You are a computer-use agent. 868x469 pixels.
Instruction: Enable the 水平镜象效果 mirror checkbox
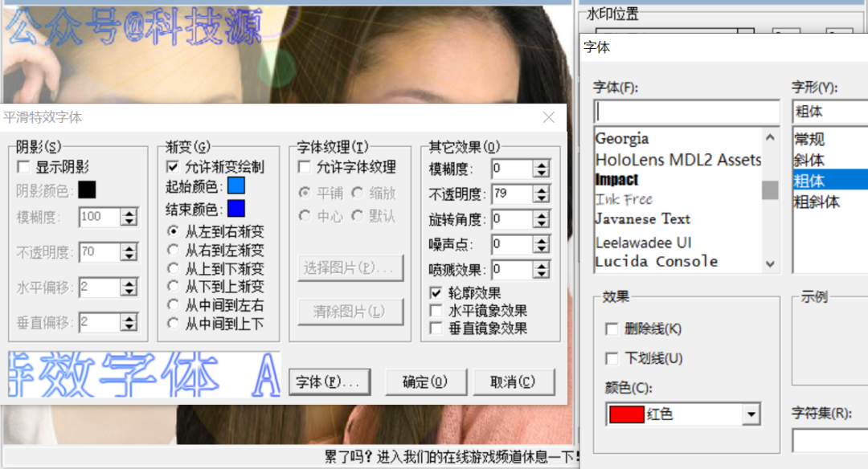pyautogui.click(x=435, y=309)
